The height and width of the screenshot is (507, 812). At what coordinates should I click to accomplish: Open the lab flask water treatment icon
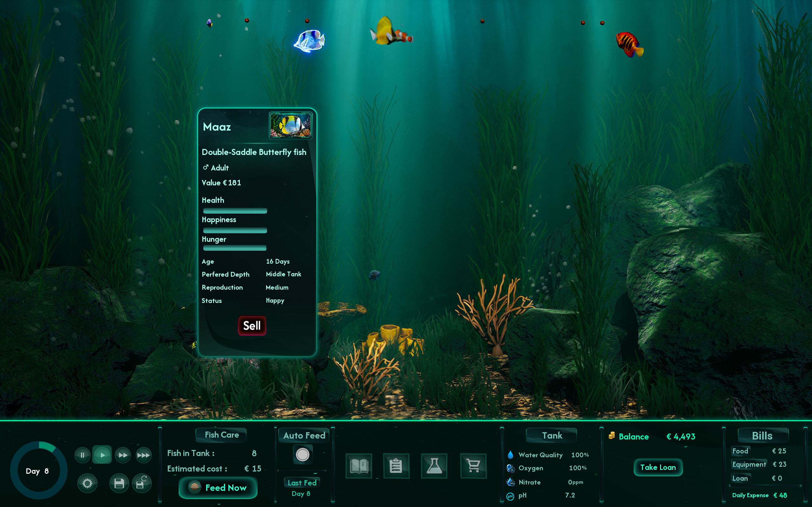pos(434,465)
